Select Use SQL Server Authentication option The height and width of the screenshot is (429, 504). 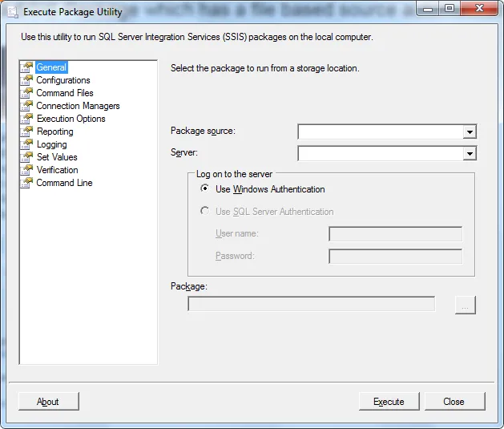pyautogui.click(x=204, y=211)
